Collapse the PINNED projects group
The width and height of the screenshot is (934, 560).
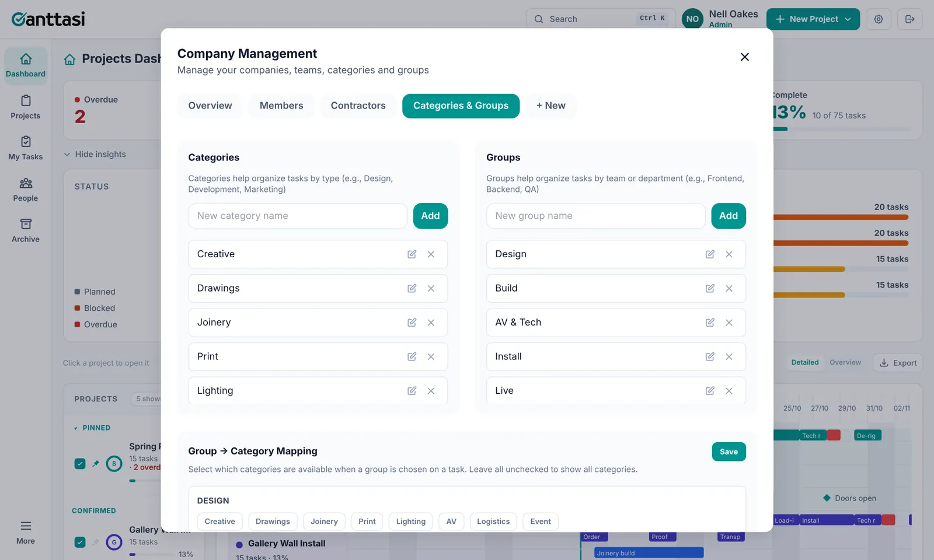pyautogui.click(x=92, y=428)
